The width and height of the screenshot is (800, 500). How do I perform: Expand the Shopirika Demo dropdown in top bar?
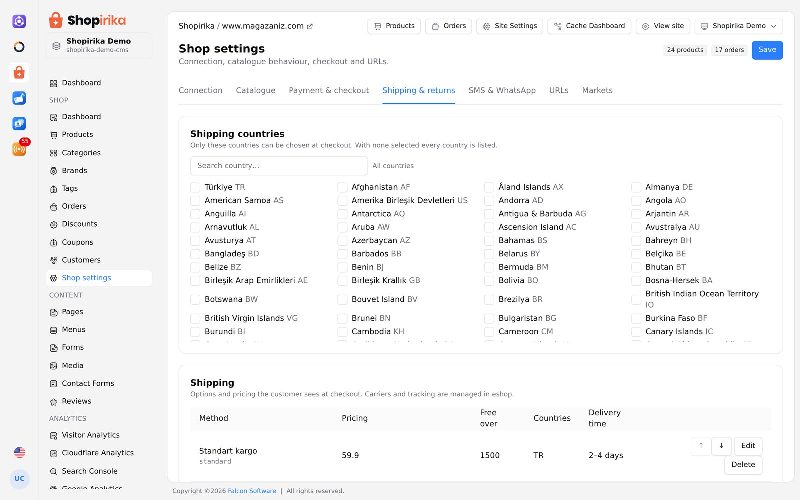(x=738, y=26)
